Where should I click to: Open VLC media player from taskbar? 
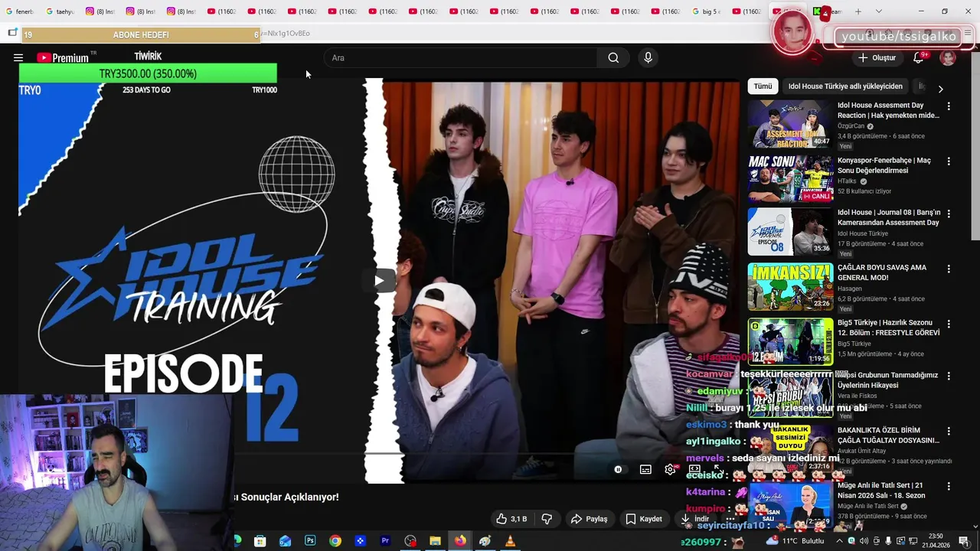click(510, 541)
